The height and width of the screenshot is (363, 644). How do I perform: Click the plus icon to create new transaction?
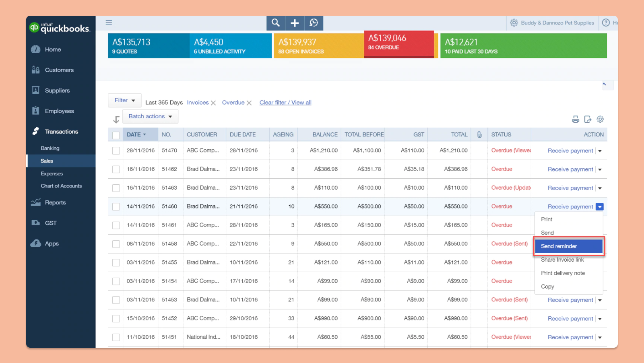295,23
